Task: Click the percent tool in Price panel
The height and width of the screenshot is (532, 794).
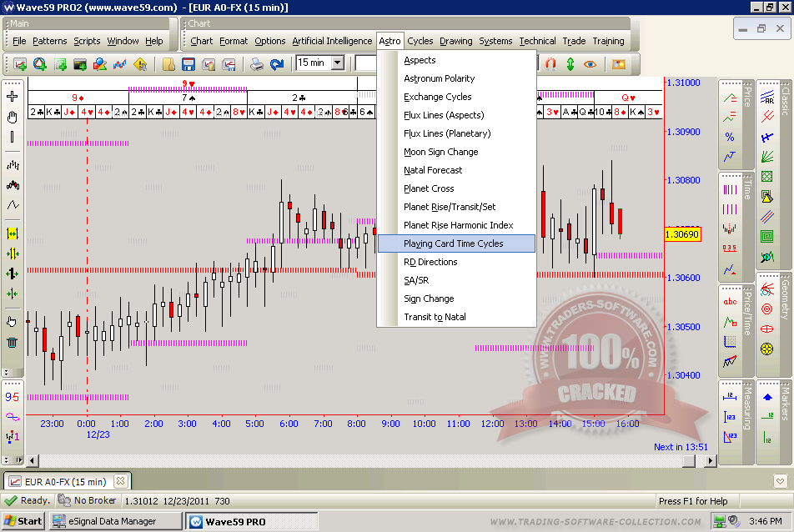Action: tap(730, 137)
